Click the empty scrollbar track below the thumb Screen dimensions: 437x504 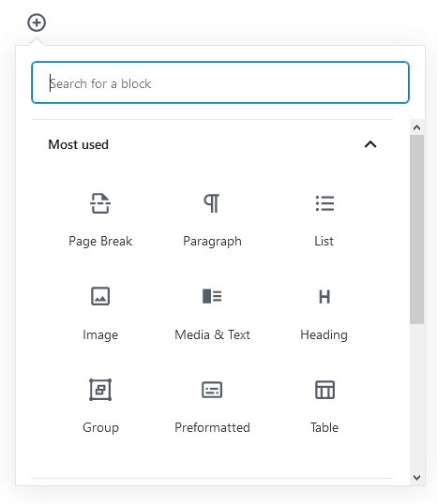coord(416,397)
